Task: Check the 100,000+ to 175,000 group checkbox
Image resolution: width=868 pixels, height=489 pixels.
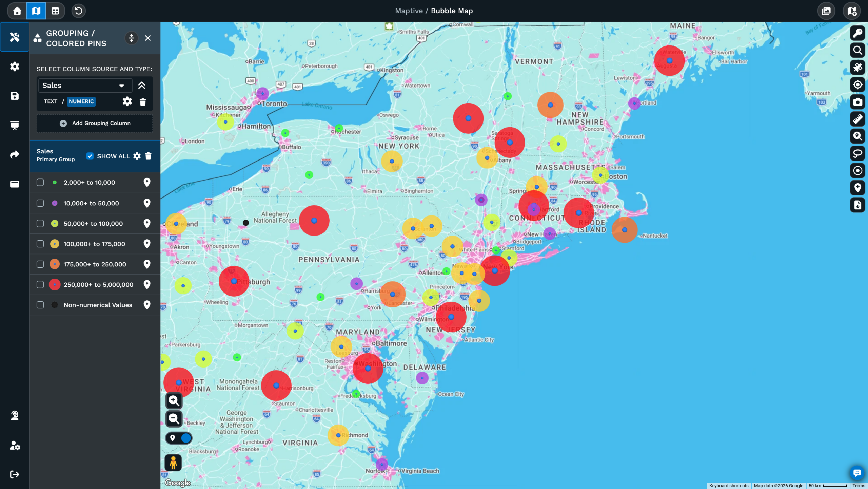Action: pyautogui.click(x=40, y=244)
